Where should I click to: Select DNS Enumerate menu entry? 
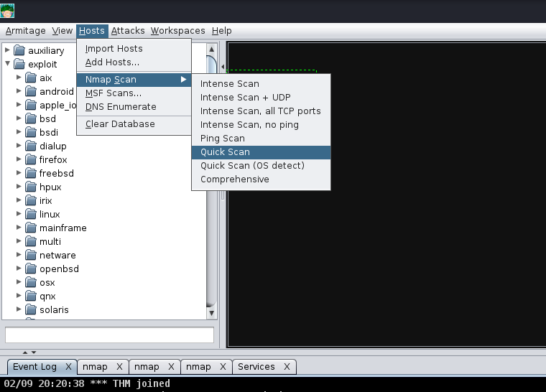(x=134, y=106)
